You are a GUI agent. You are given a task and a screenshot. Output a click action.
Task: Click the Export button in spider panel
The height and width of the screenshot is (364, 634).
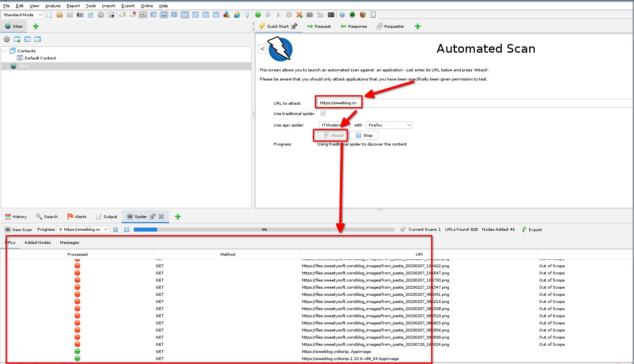tap(532, 230)
